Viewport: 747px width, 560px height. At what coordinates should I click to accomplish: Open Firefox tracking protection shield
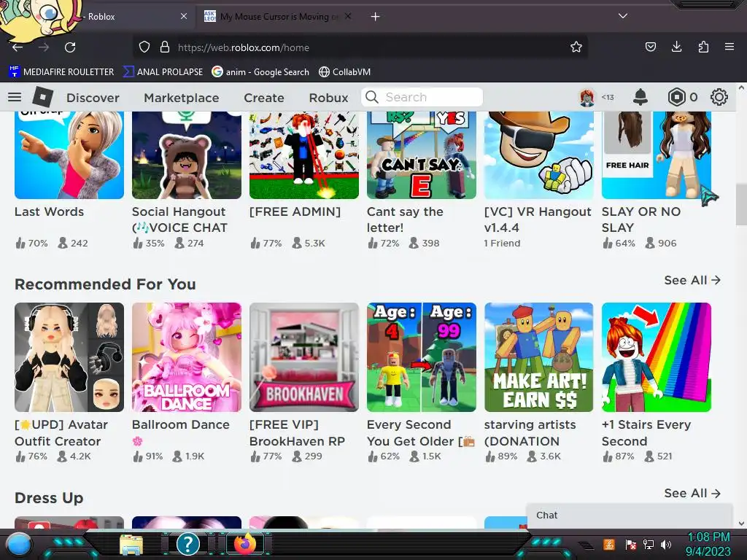coord(144,47)
